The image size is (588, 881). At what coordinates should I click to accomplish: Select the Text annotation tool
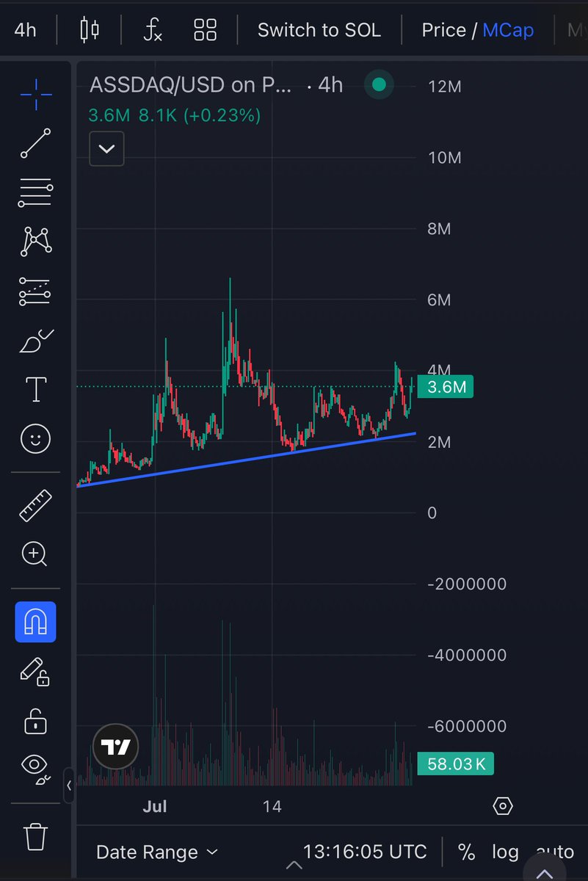[x=35, y=389]
